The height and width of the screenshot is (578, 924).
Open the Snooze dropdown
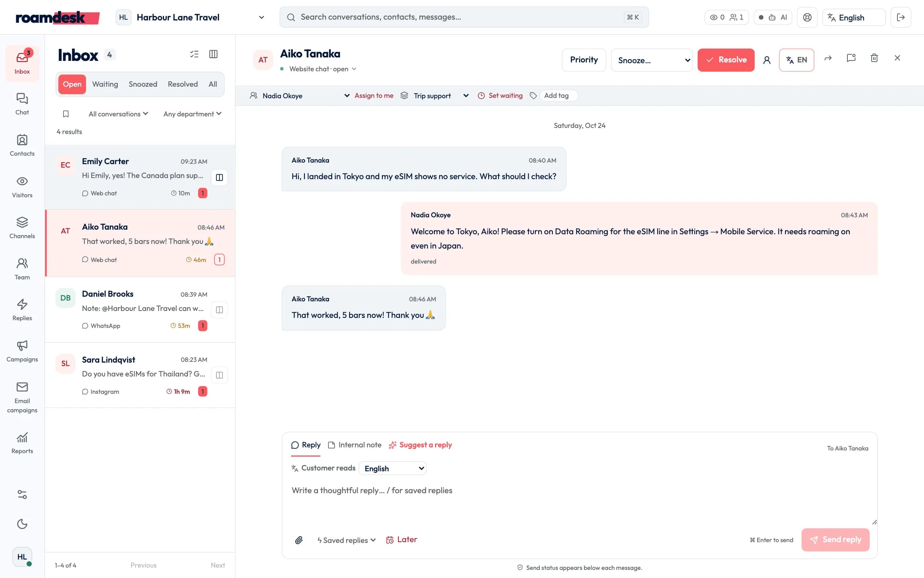click(x=652, y=60)
